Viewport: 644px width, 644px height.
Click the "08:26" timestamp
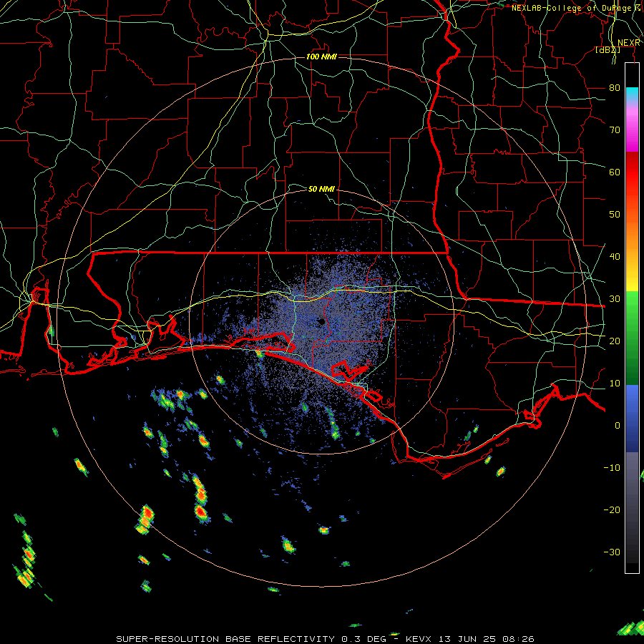518,639
